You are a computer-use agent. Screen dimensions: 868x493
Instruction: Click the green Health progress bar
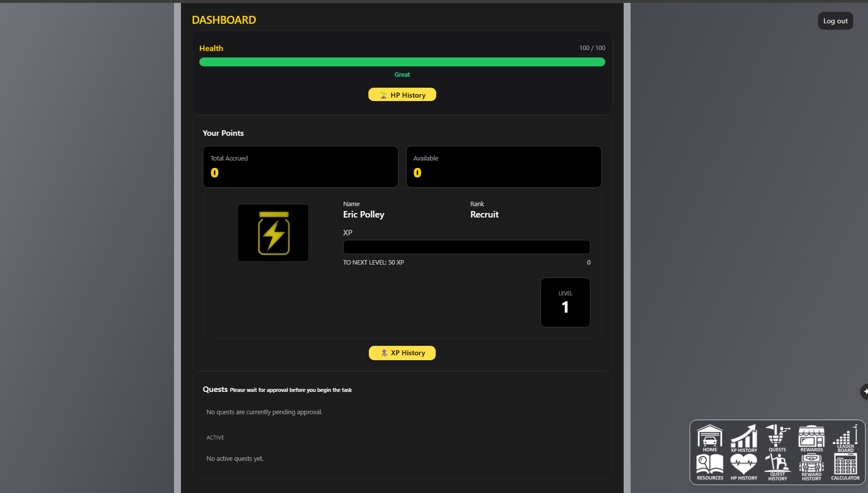tap(402, 62)
